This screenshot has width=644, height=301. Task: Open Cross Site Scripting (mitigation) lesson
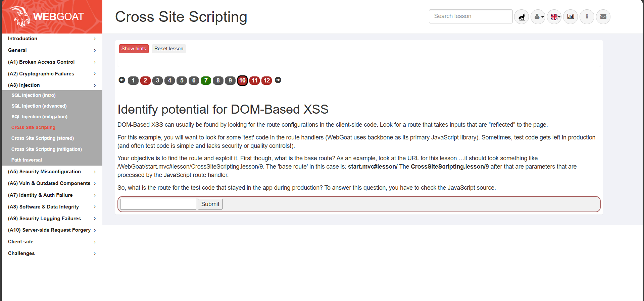(47, 149)
